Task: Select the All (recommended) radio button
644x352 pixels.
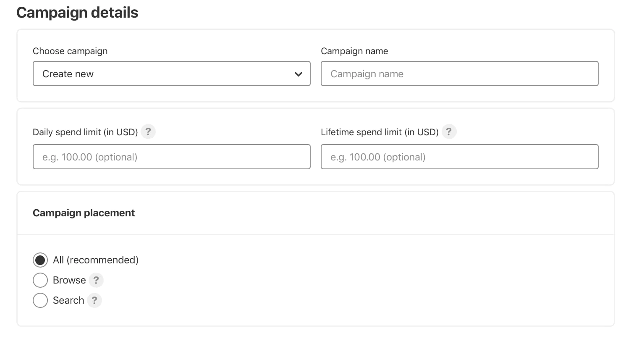Action: [40, 260]
